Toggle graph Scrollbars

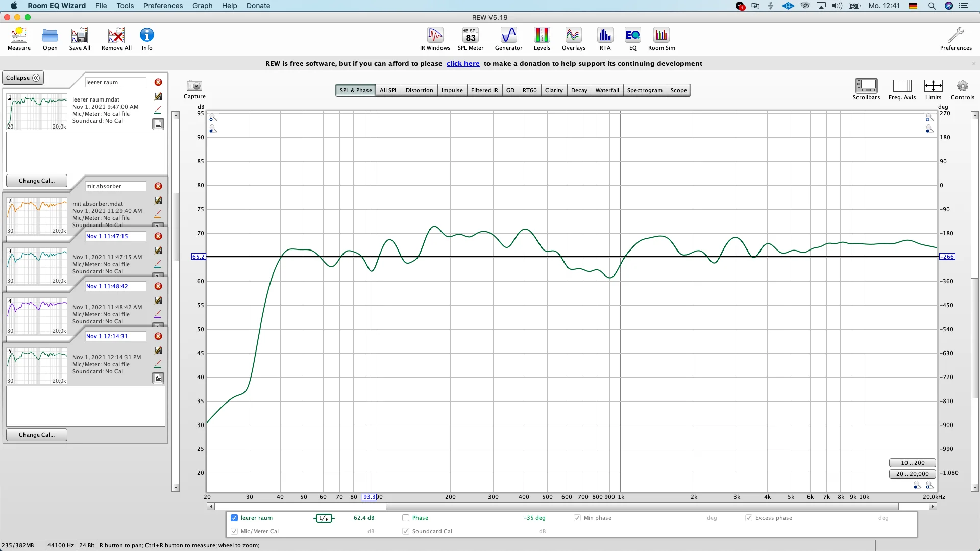point(866,89)
